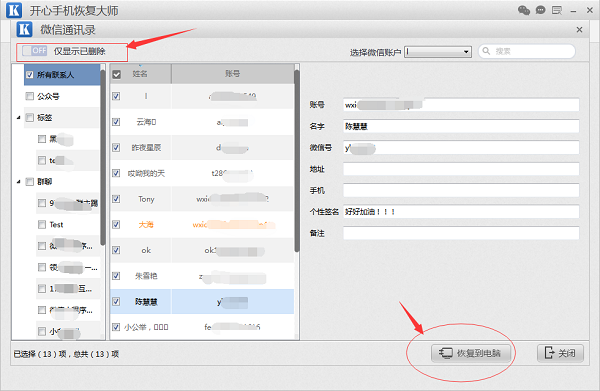Click the app logo K in main title bar

click(14, 10)
